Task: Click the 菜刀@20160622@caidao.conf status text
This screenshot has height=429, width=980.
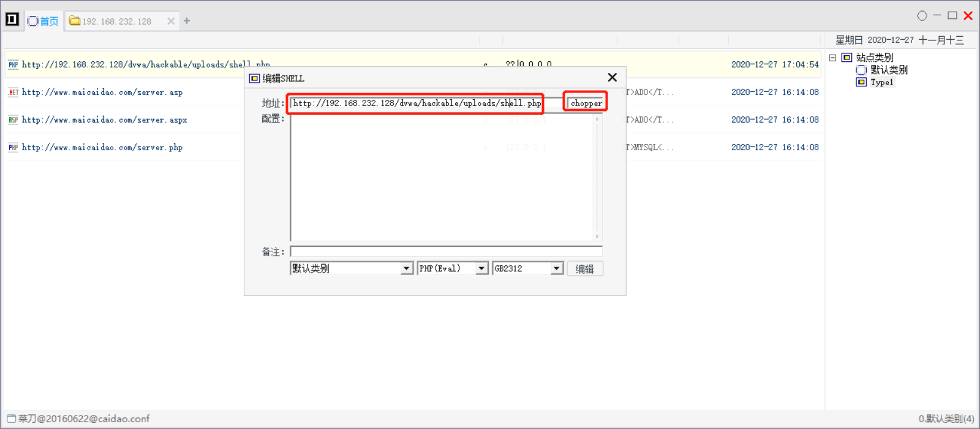Action: pos(84,419)
